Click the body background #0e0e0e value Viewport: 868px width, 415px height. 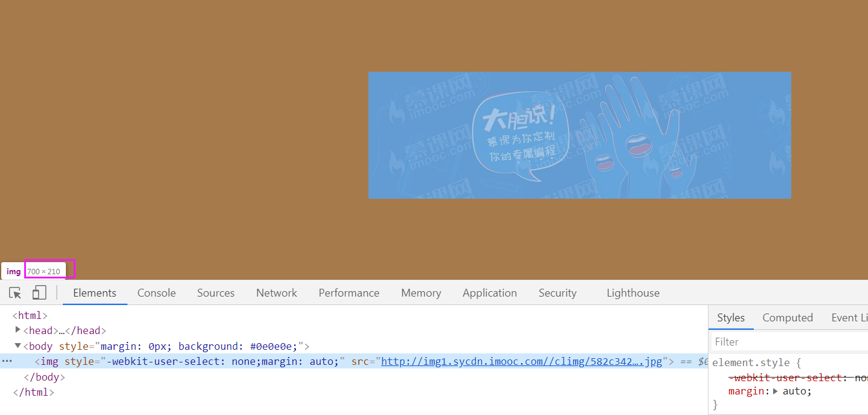(271, 346)
